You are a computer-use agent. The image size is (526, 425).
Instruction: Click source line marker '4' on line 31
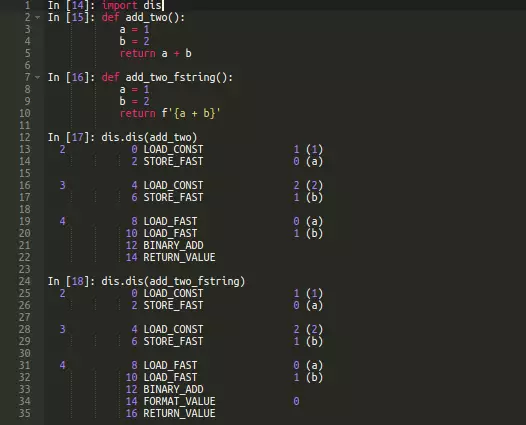point(62,365)
